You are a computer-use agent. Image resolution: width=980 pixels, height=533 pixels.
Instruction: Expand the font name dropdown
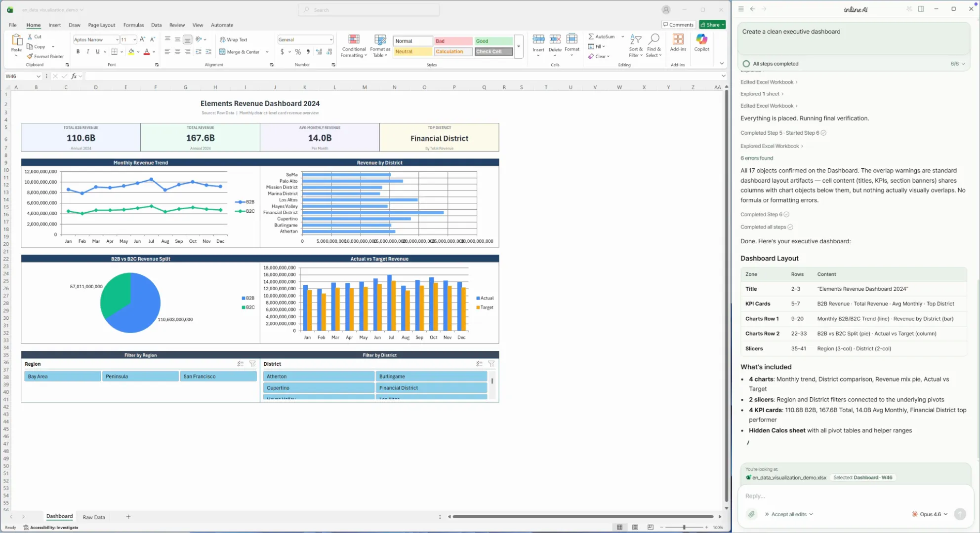[x=117, y=39]
